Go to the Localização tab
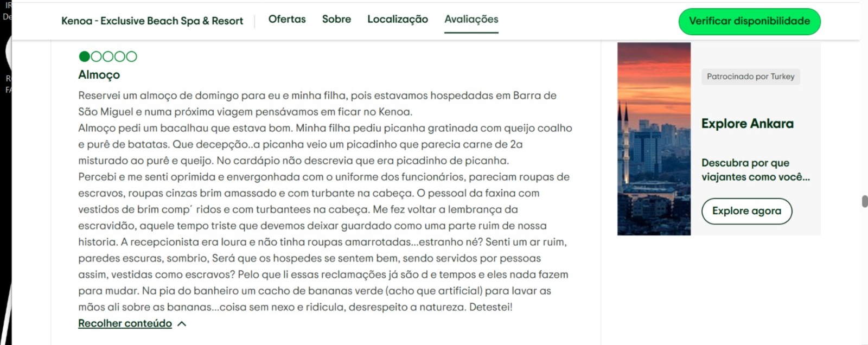Viewport: 868px width, 345px height. (398, 19)
